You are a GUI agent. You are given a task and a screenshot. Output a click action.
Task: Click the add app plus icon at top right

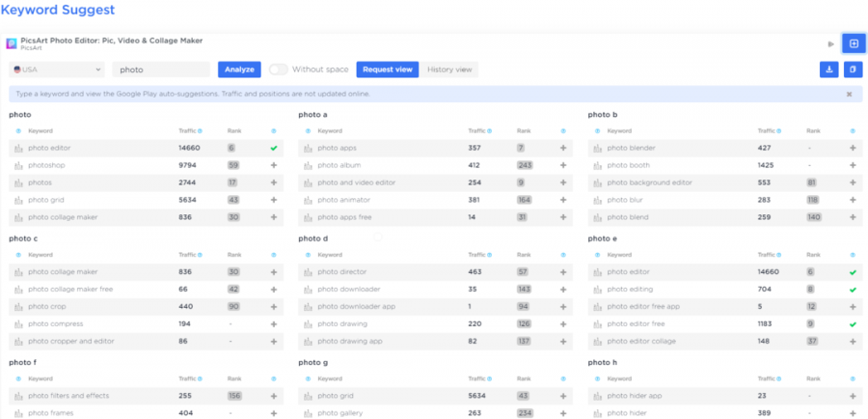[x=854, y=43]
